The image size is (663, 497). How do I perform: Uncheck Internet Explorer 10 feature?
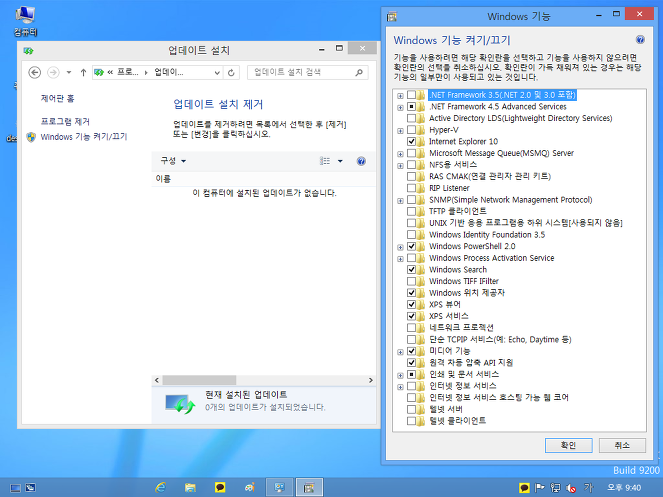(x=411, y=141)
